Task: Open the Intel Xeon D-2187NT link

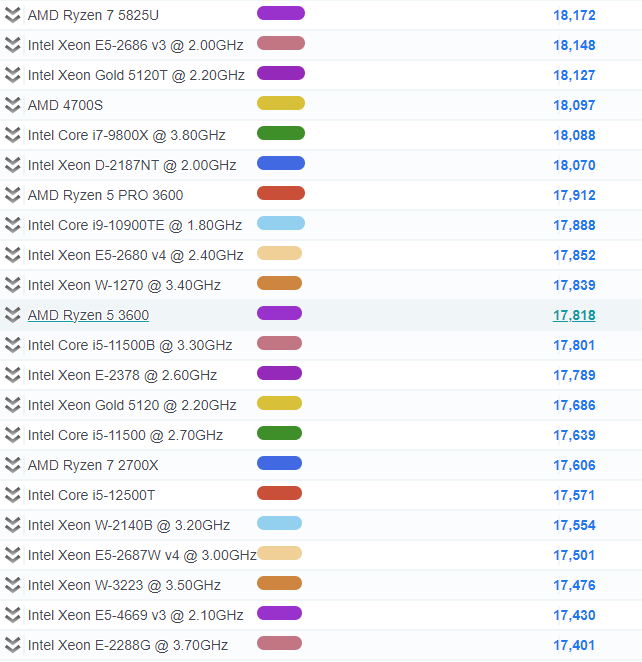Action: click(x=132, y=165)
